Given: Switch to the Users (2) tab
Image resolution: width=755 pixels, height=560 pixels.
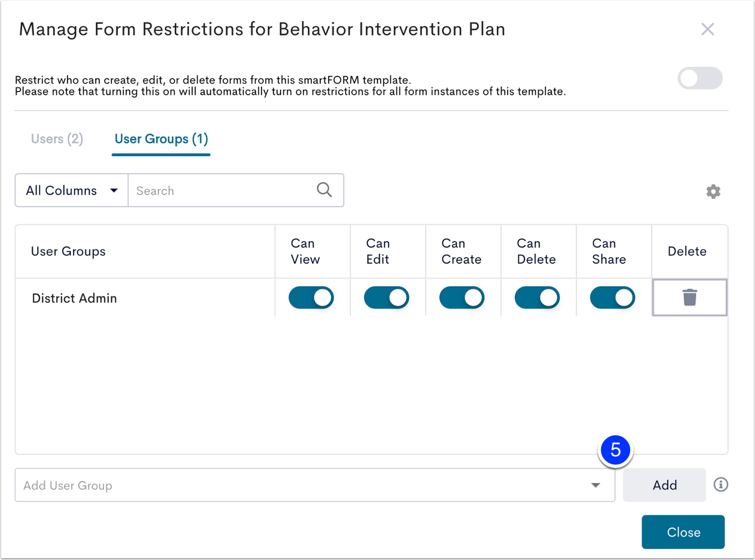Looking at the screenshot, I should pyautogui.click(x=57, y=139).
